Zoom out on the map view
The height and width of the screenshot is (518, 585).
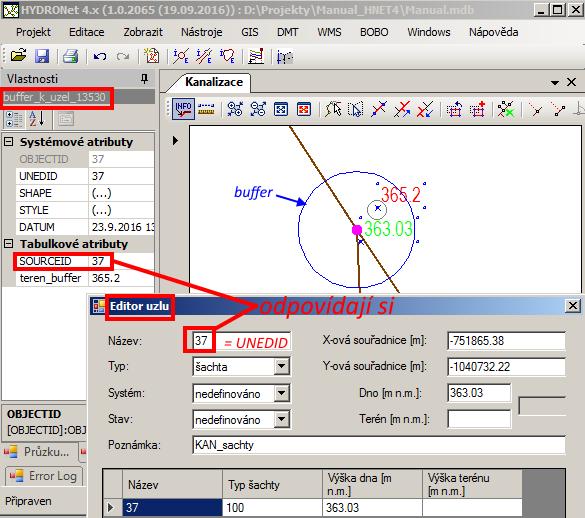(258, 109)
